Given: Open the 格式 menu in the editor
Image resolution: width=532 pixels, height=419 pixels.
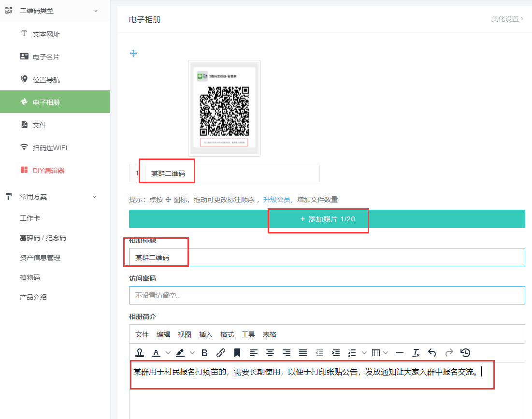Looking at the screenshot, I should tap(227, 334).
